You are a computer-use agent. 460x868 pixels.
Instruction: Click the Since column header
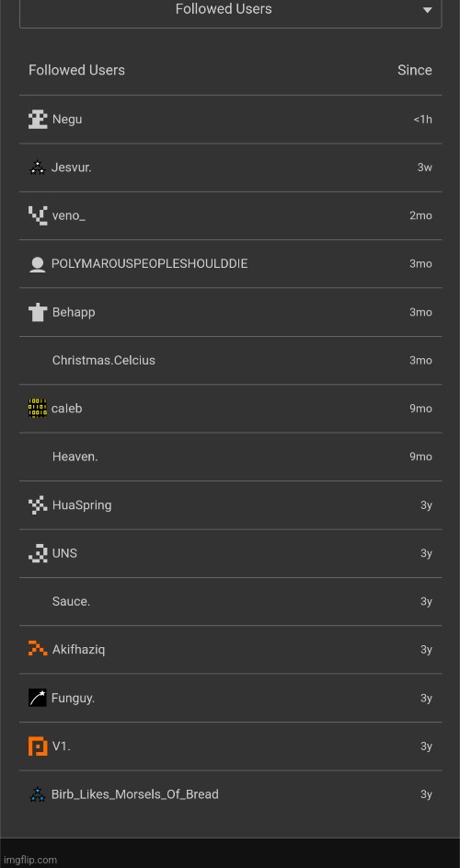click(x=414, y=70)
